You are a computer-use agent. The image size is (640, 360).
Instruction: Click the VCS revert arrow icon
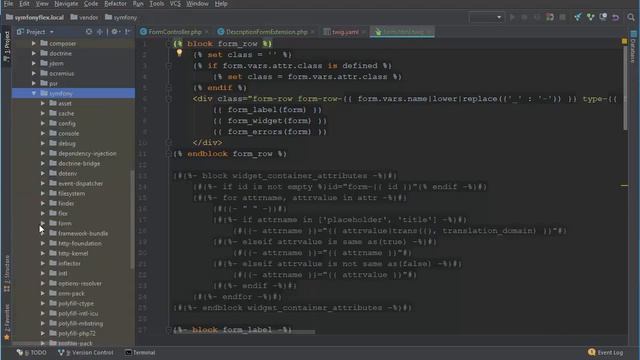pos(616,17)
